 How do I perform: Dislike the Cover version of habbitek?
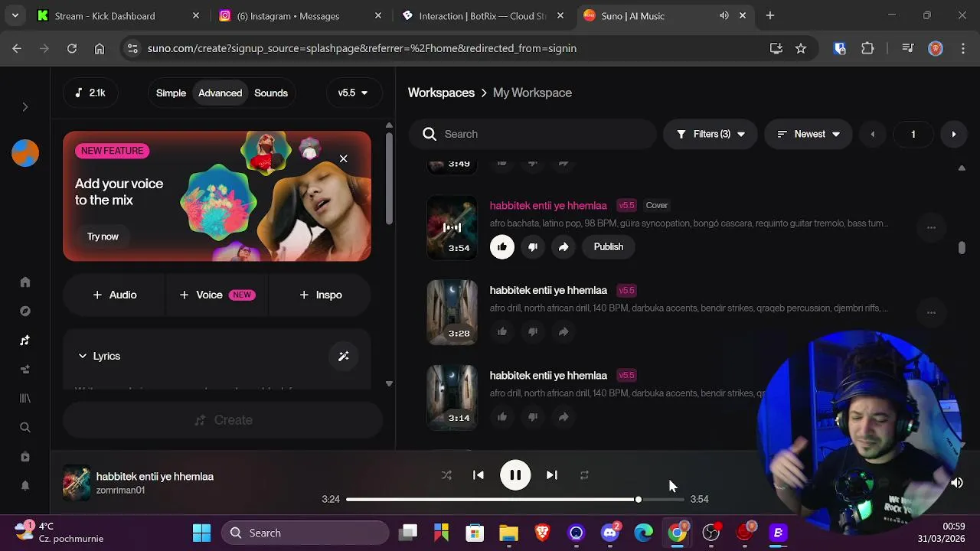point(533,246)
